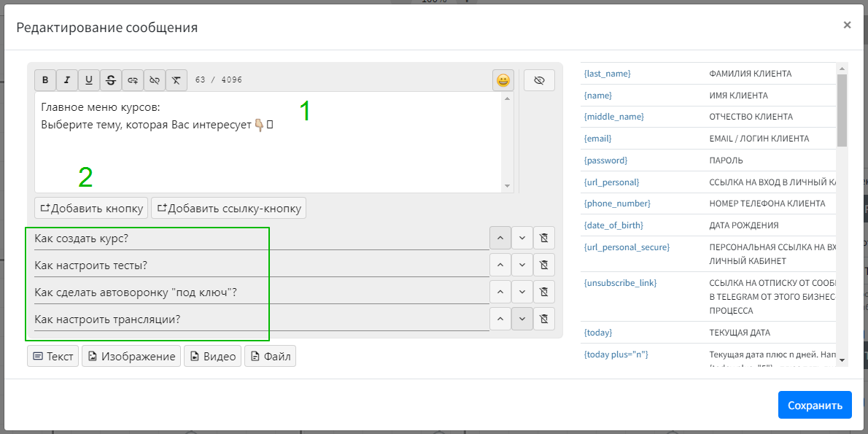Toggle the message preview eye icon
This screenshot has height=434, width=868.
pyautogui.click(x=539, y=80)
